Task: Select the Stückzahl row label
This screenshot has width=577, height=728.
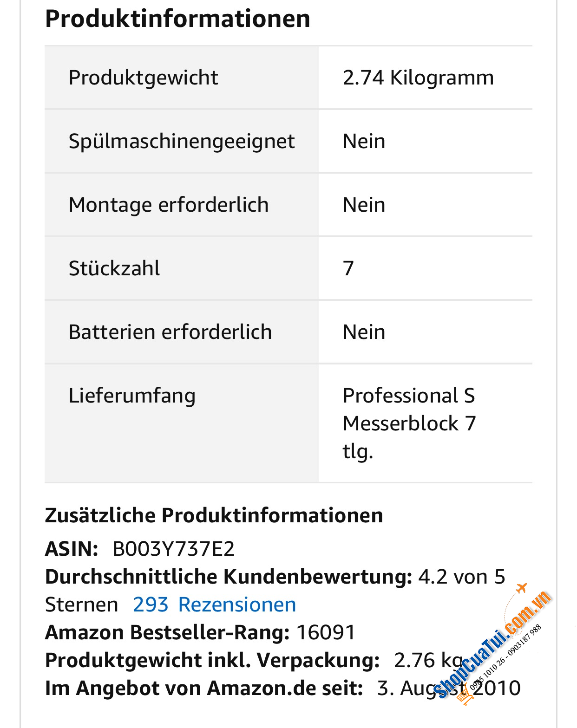Action: [114, 268]
